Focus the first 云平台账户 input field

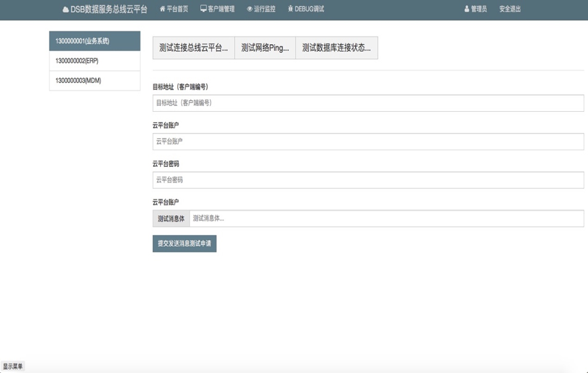368,142
